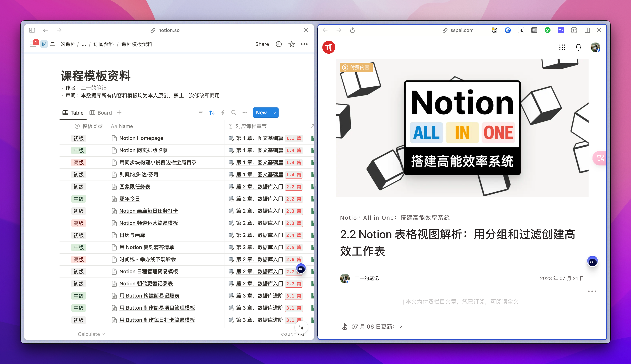Click the article date 2023 年 07 月 21 日
631x364 pixels.
tap(562, 278)
